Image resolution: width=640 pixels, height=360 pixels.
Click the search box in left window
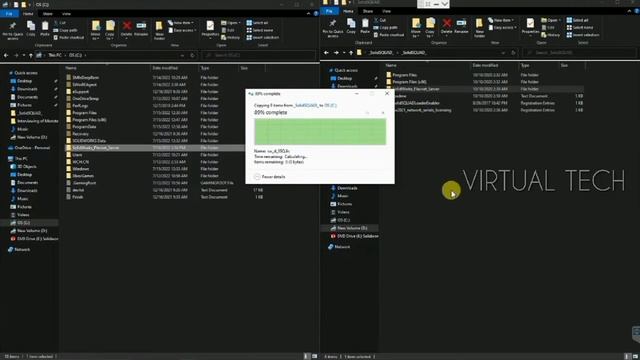(259, 55)
